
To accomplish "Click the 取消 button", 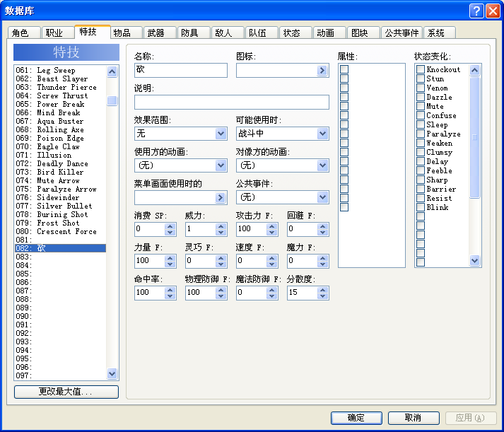I will coord(414,418).
